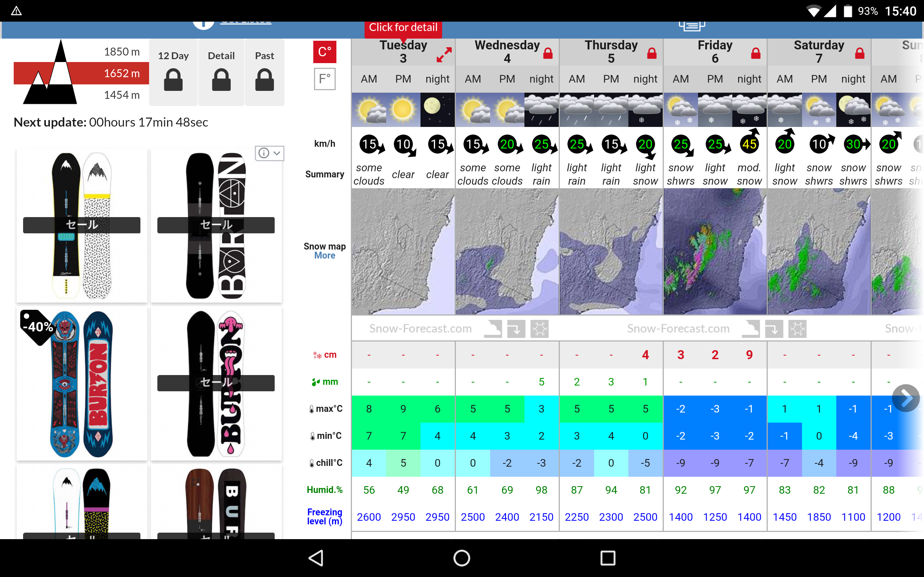Viewport: 924px width, 577px height.
Task: Select the 1850 m top elevation
Action: [121, 52]
